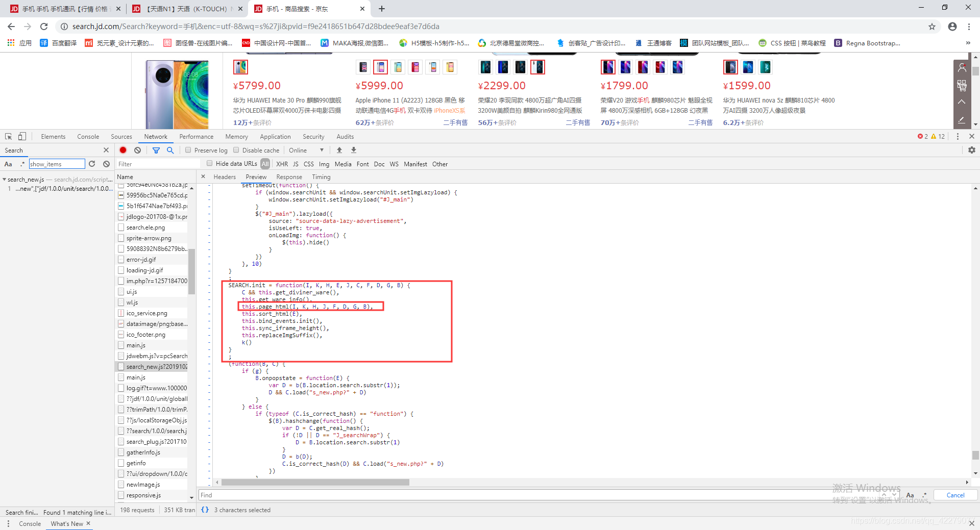
Task: Clear the search results in Search panel
Action: (x=106, y=164)
